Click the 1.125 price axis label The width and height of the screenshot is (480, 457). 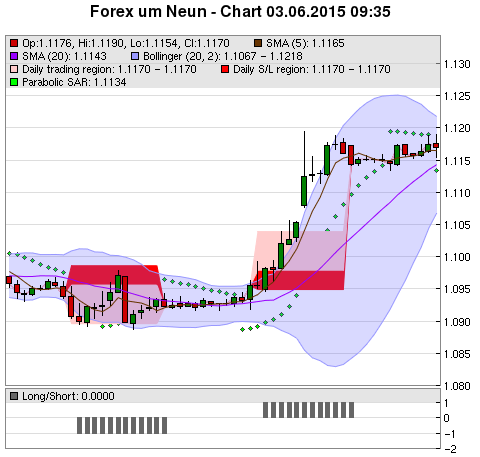457,96
